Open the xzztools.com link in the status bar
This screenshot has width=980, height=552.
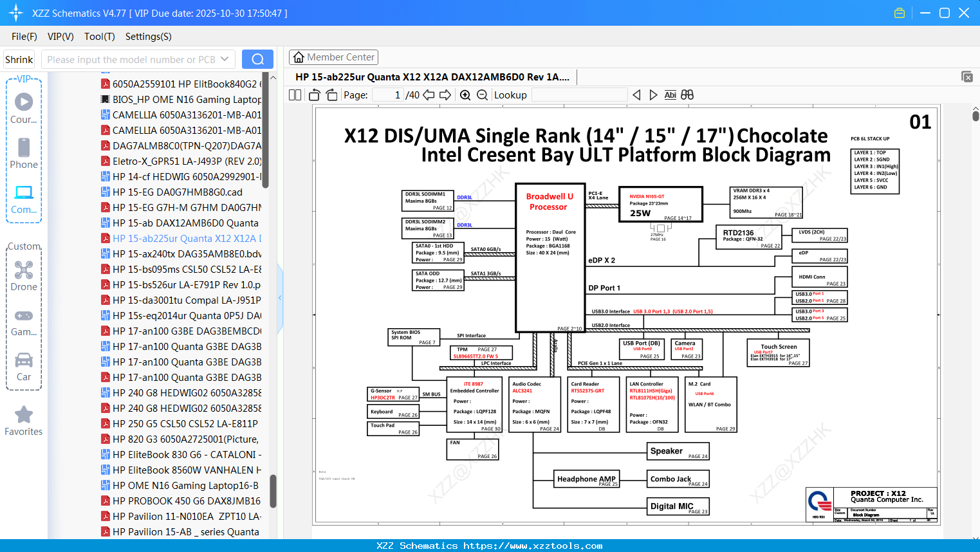533,546
